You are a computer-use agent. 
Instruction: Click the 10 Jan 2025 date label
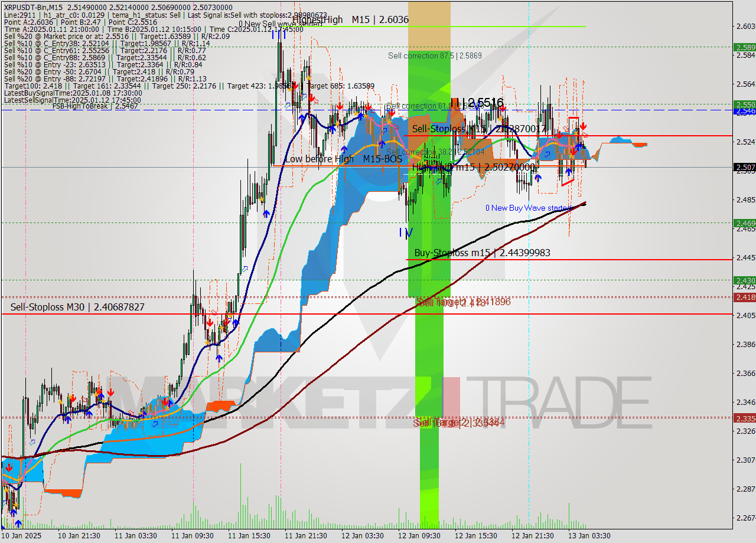(x=21, y=536)
